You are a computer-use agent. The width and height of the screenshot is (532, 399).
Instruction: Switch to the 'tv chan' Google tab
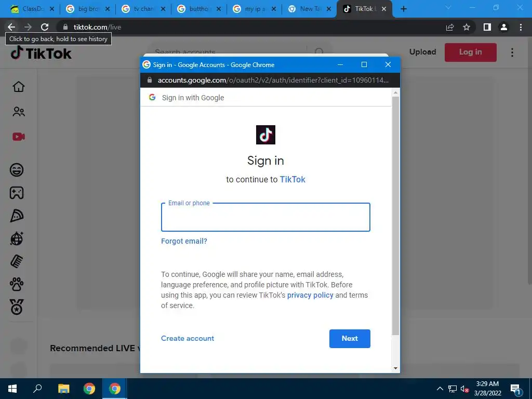143,9
